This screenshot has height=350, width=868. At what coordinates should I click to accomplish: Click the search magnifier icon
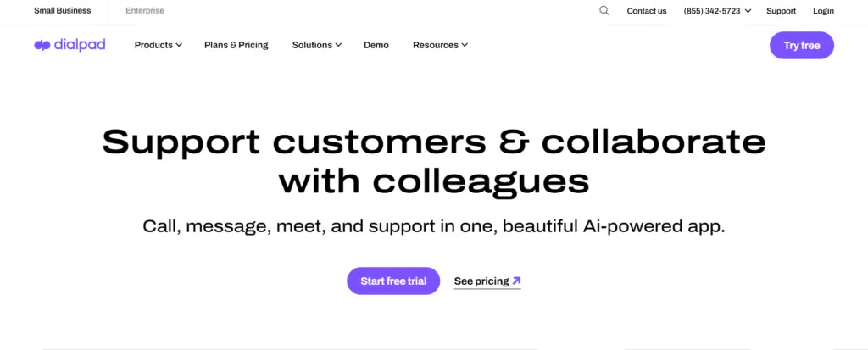[604, 10]
